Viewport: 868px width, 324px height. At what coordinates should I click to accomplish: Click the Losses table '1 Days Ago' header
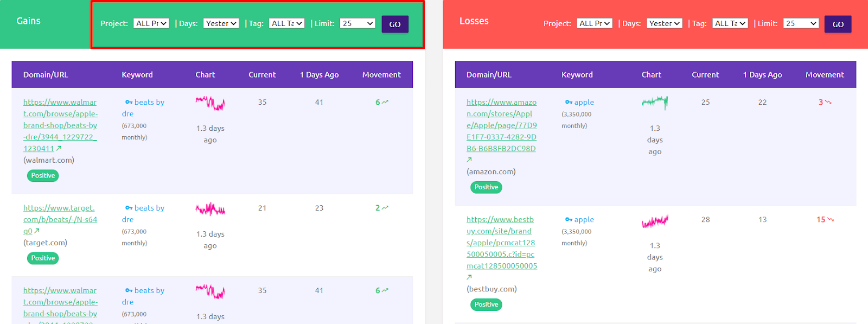pyautogui.click(x=762, y=74)
